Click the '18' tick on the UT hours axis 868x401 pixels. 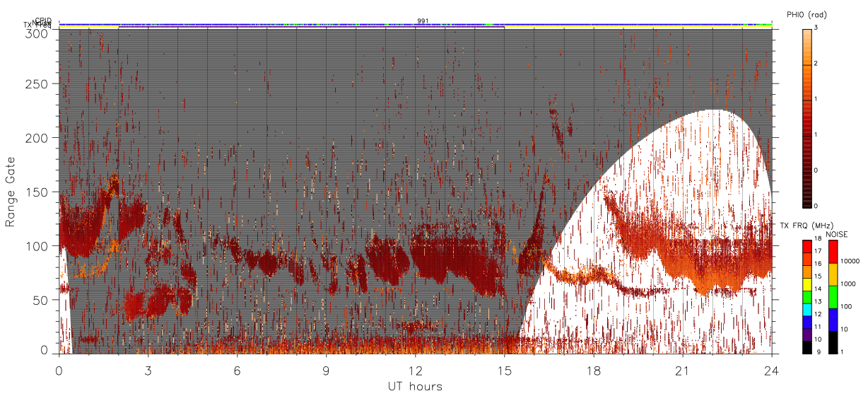pyautogui.click(x=594, y=370)
